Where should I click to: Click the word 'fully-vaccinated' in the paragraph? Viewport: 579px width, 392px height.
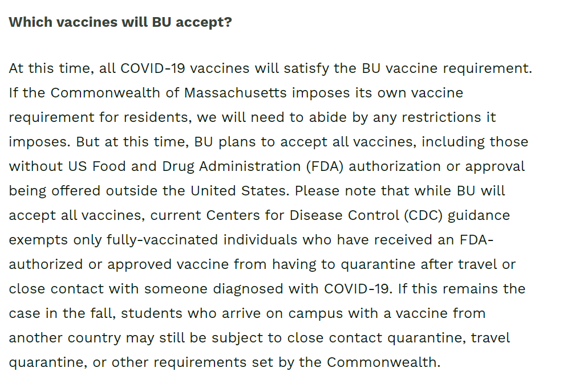[x=163, y=240]
